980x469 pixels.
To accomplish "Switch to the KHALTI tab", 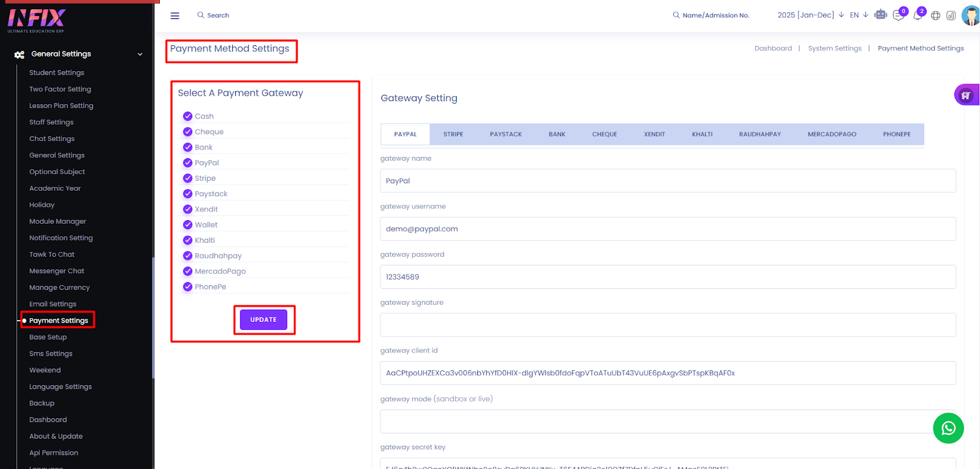I will tap(702, 134).
